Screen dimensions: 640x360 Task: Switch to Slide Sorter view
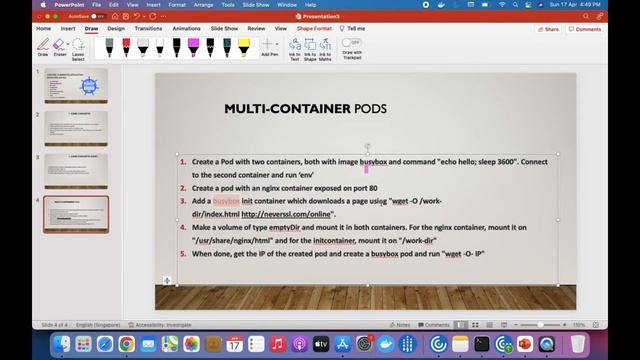475,325
